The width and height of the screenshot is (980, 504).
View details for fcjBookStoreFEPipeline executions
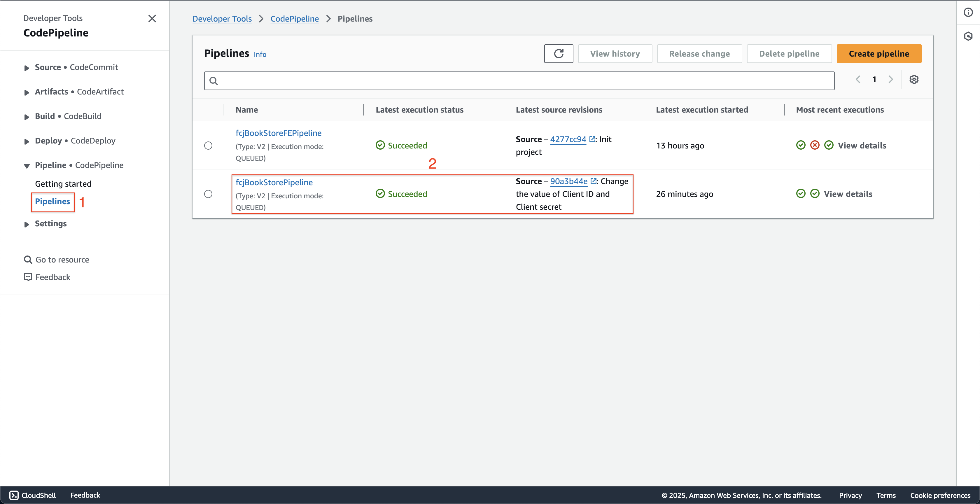[862, 145]
